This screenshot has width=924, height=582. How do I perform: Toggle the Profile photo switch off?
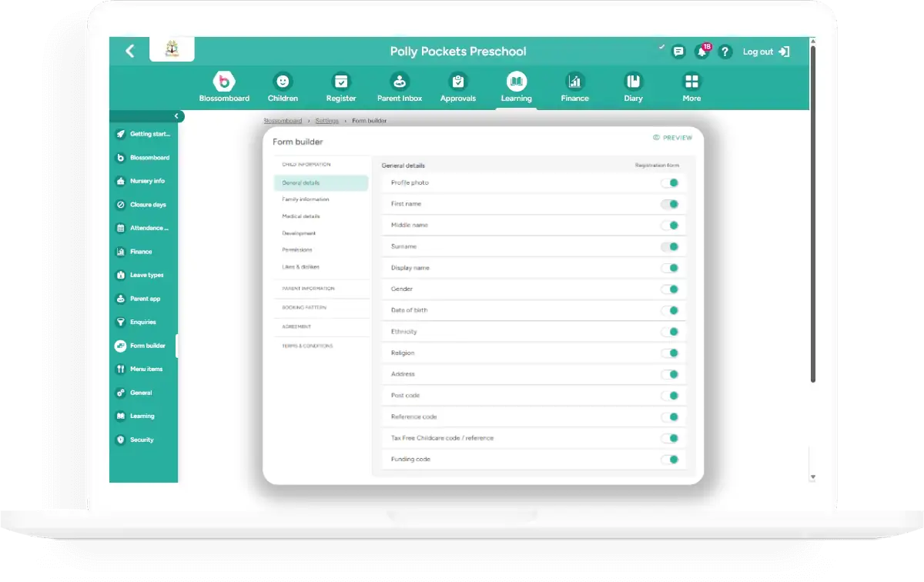[x=670, y=183]
